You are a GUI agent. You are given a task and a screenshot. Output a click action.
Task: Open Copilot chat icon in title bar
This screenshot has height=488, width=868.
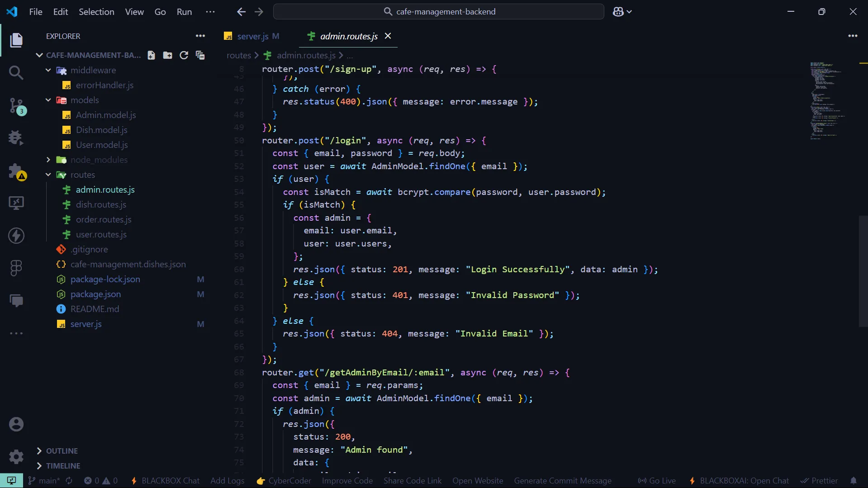click(618, 12)
